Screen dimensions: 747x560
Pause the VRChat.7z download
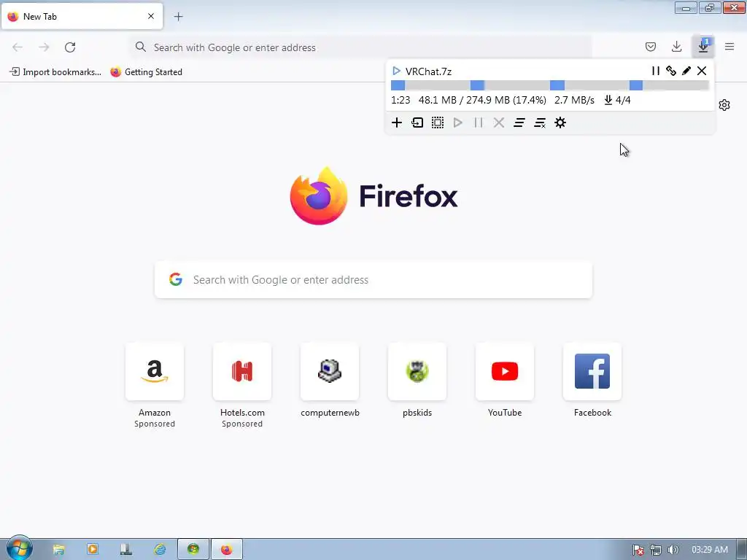coord(656,71)
